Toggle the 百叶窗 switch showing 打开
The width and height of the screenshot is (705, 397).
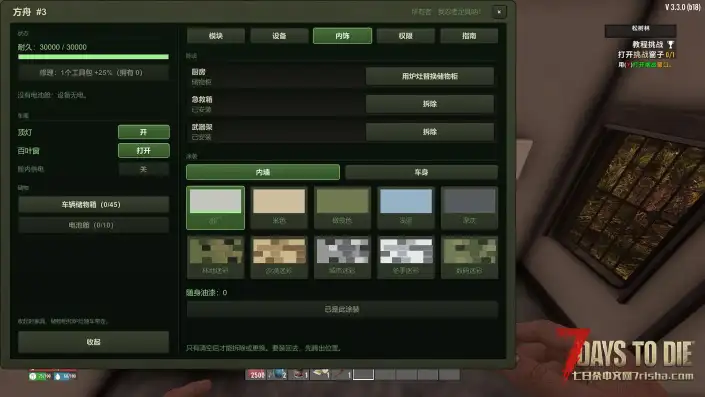pos(144,151)
